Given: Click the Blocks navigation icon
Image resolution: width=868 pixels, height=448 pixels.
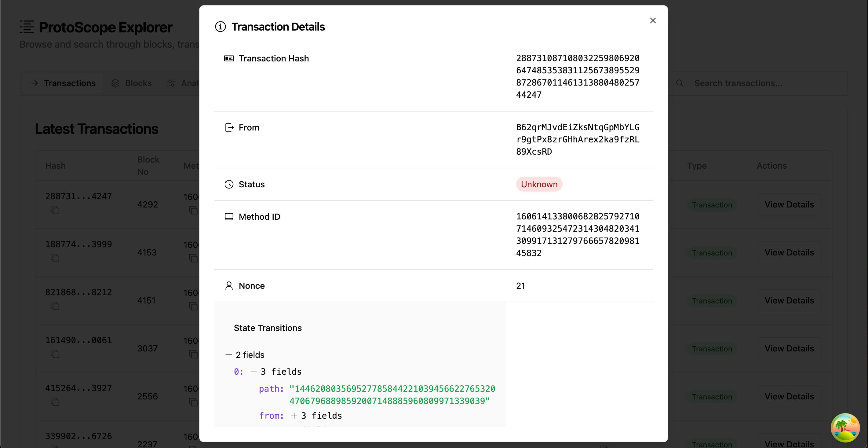Looking at the screenshot, I should tap(115, 83).
